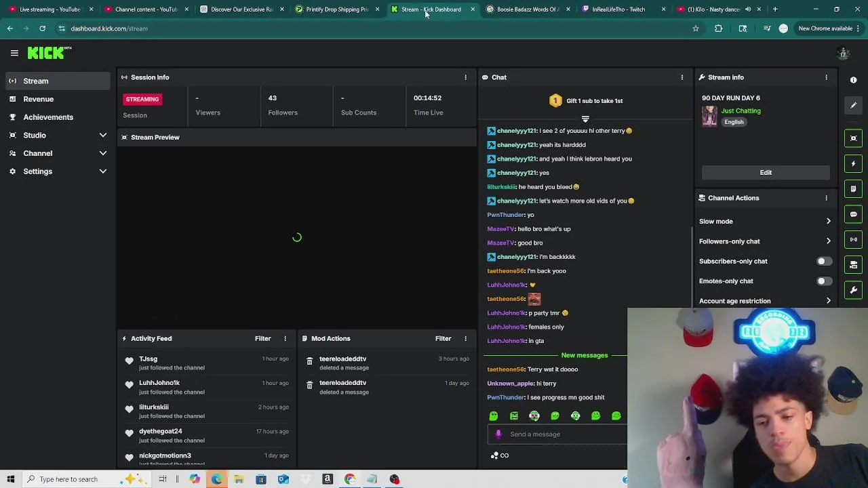This screenshot has width=868, height=488.
Task: Open Mod Actions three-dot menu
Action: click(x=465, y=338)
